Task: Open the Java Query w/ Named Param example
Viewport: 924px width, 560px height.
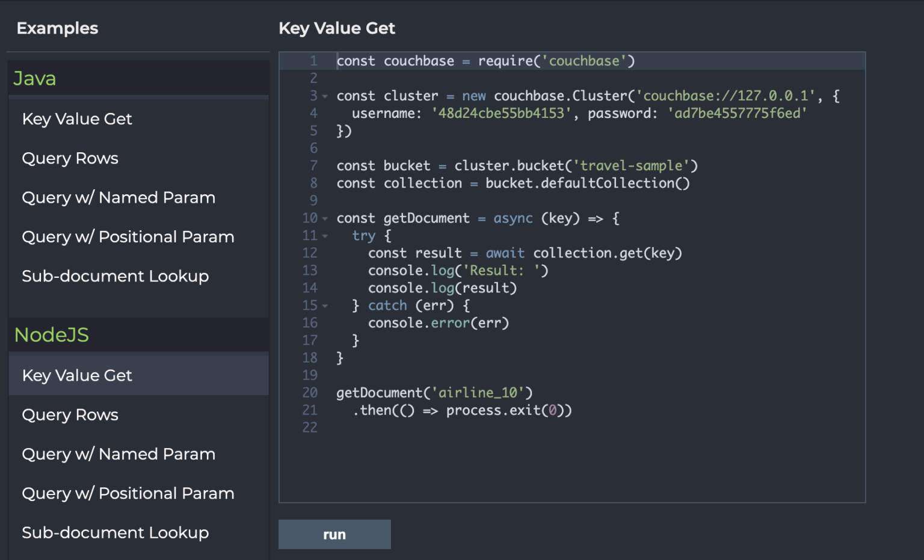Action: point(119,197)
